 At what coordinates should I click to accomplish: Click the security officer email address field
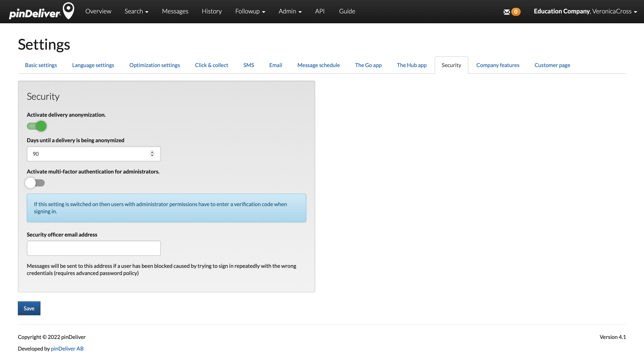tap(94, 248)
